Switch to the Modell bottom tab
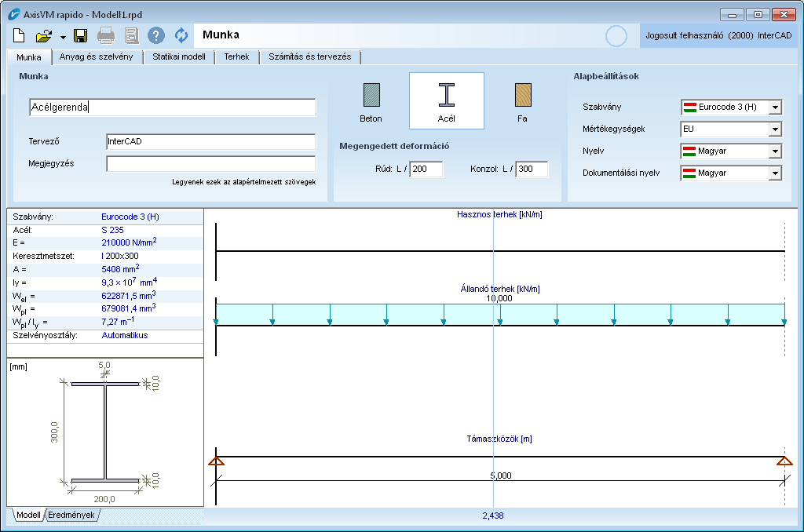This screenshot has height=532, width=804. [x=28, y=515]
